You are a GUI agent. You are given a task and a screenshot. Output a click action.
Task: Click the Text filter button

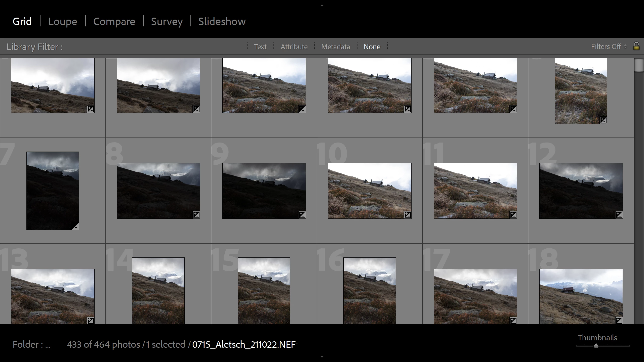click(260, 47)
